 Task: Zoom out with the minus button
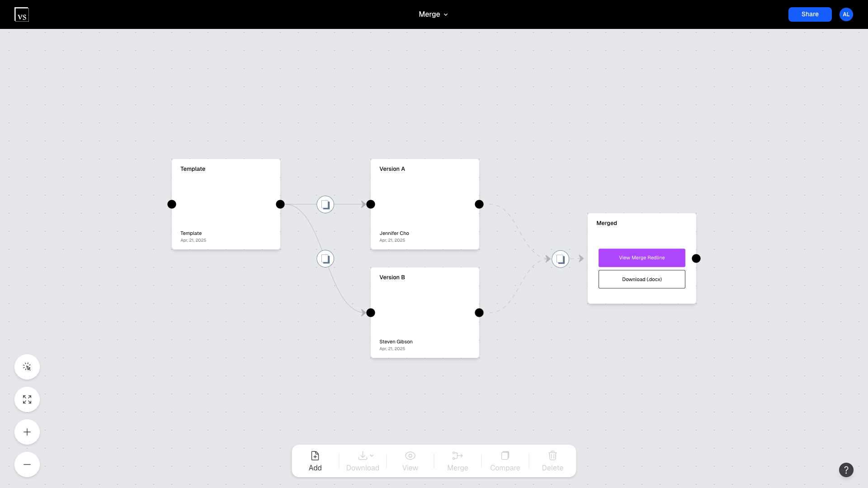click(27, 465)
